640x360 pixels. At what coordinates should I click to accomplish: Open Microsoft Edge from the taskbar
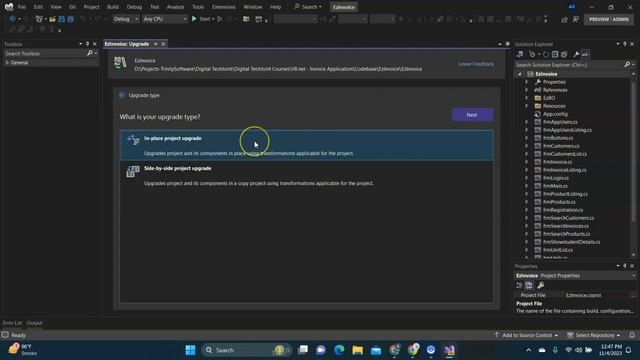(339, 350)
